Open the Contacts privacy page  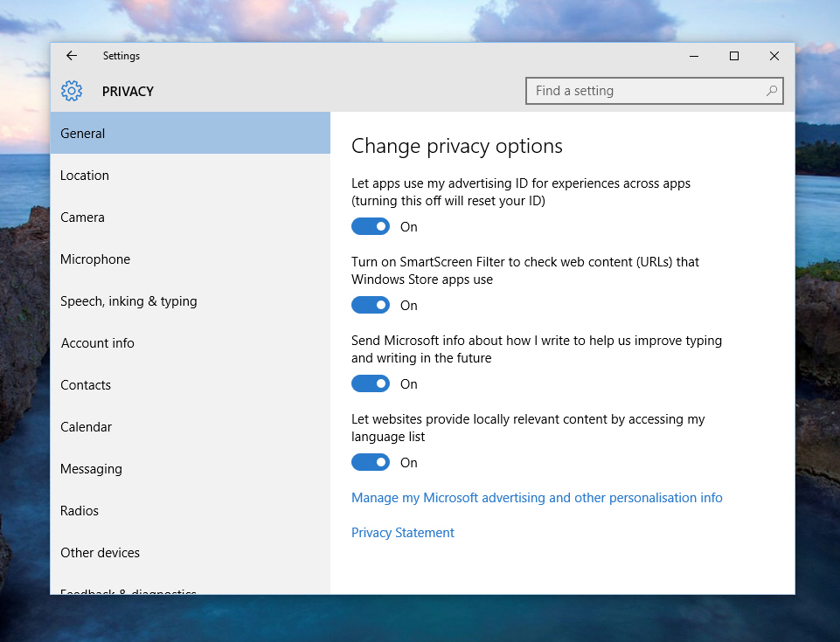(x=85, y=384)
